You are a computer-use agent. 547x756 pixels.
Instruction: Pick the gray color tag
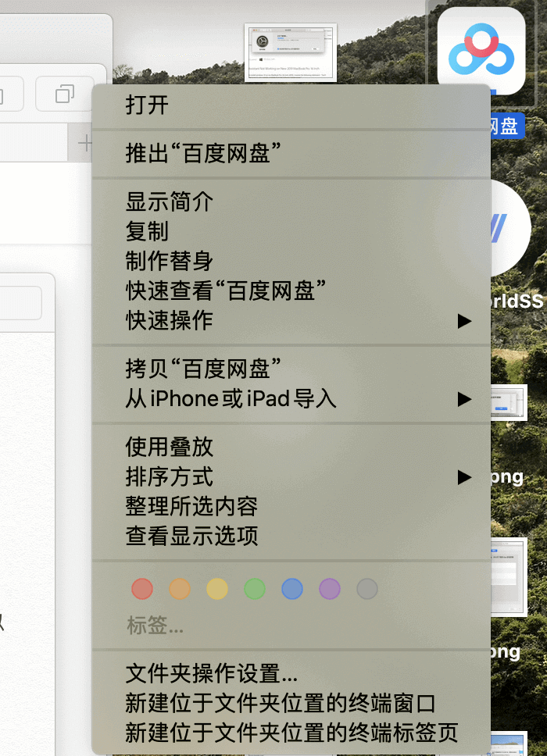[x=367, y=588]
